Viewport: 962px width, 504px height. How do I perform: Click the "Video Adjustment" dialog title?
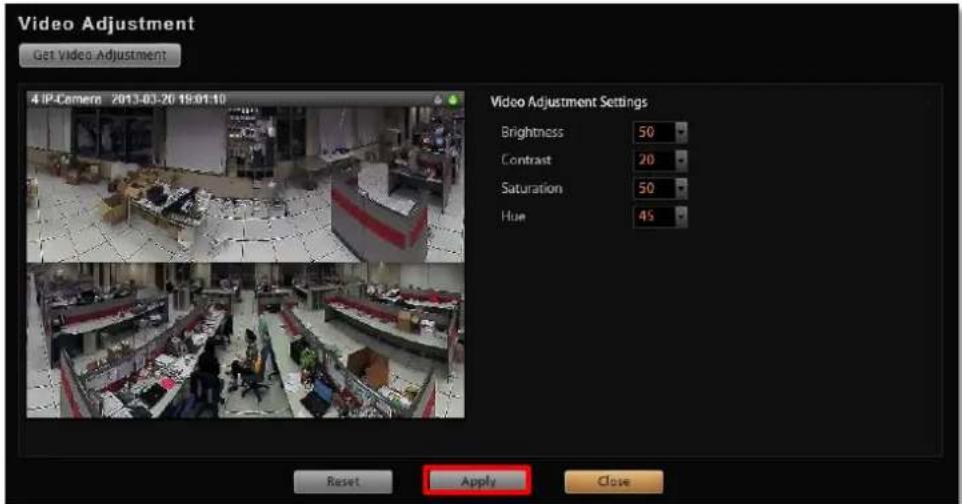(107, 24)
